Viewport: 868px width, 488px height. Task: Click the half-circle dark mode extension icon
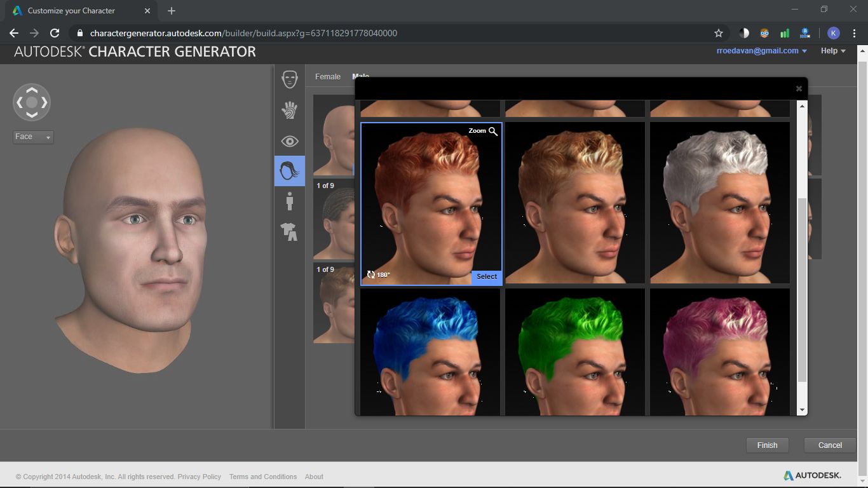(x=744, y=33)
